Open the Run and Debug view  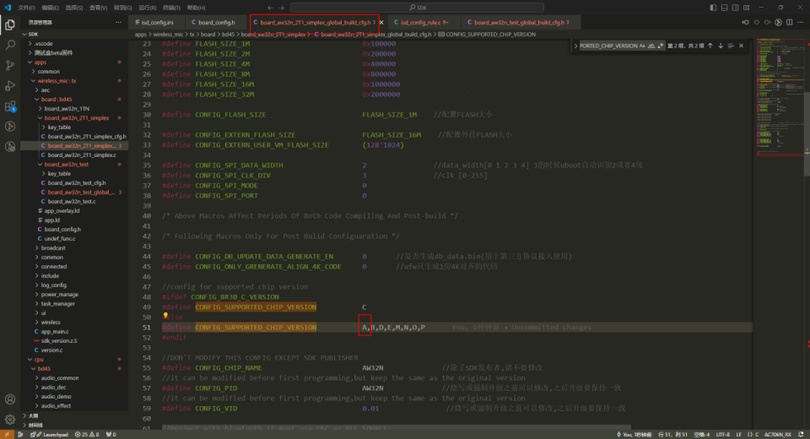point(10,86)
